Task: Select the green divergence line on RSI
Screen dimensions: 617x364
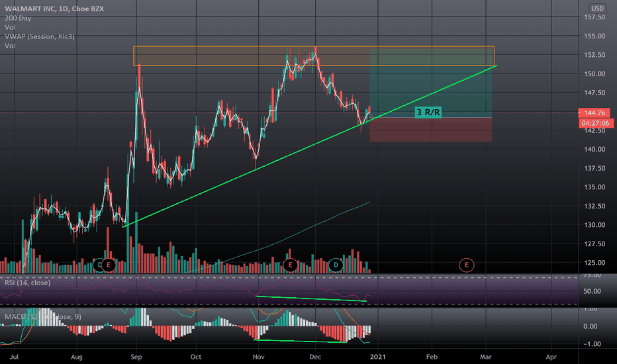Action: (x=311, y=298)
